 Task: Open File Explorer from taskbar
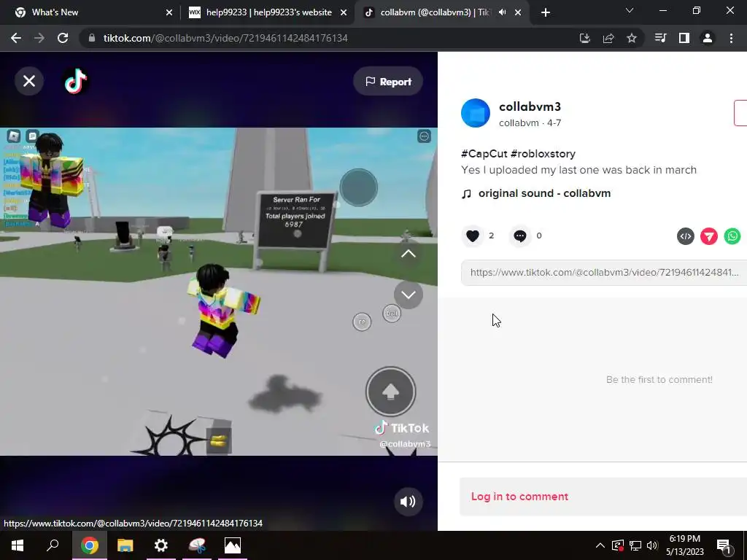pos(125,545)
